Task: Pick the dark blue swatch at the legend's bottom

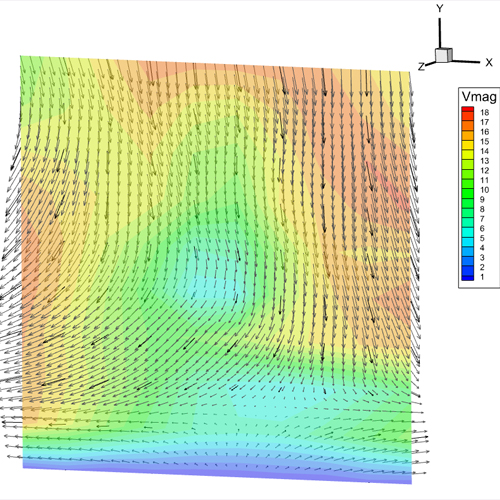Action: coord(468,278)
